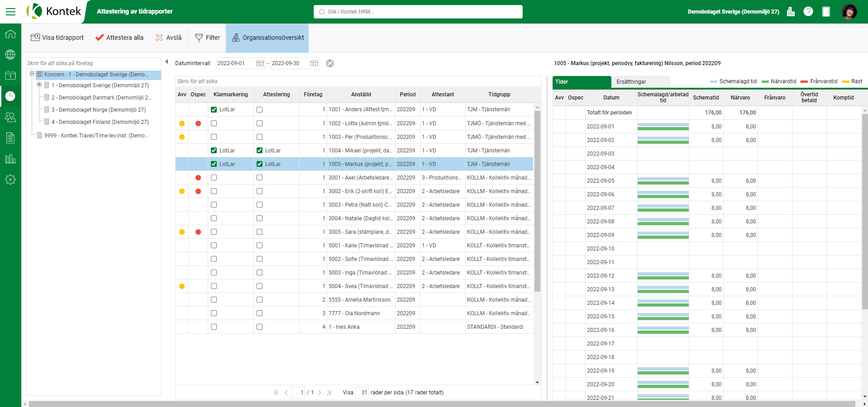Viewport: 868px width, 407px height.
Task: Uncheck Klarmarkering for 1005 Markus
Action: 214,164
